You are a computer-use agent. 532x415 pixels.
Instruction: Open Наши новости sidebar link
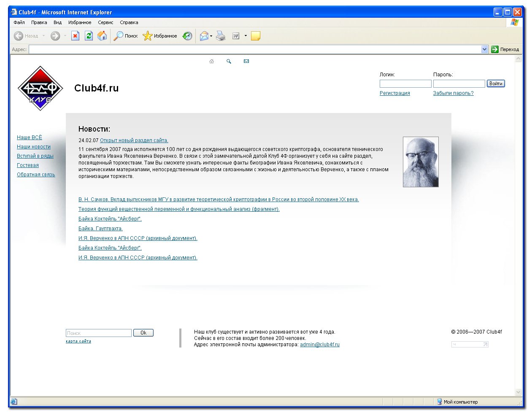[x=34, y=147]
